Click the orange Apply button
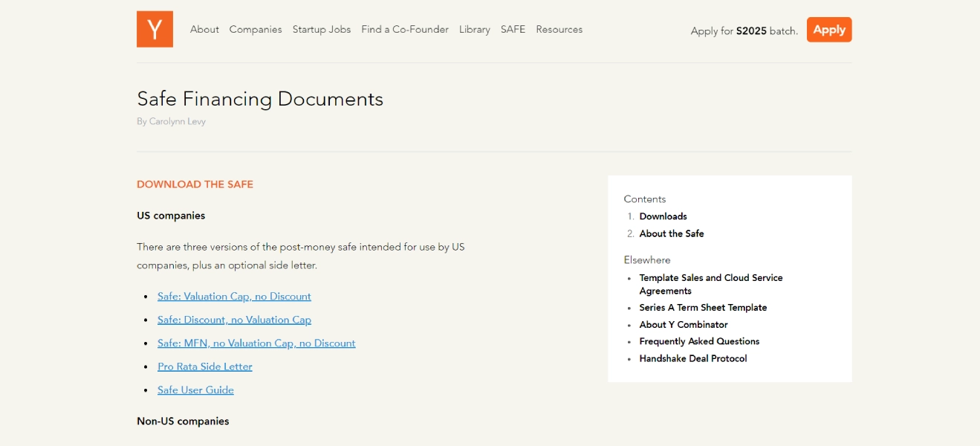The height and width of the screenshot is (446, 980). [x=829, y=30]
